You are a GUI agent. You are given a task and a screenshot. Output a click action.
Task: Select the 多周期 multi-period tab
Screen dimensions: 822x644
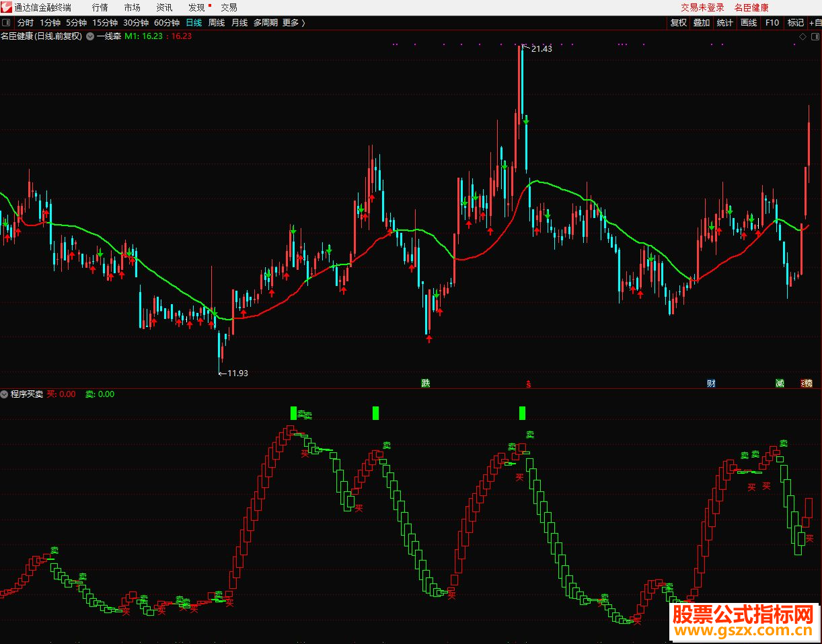266,22
